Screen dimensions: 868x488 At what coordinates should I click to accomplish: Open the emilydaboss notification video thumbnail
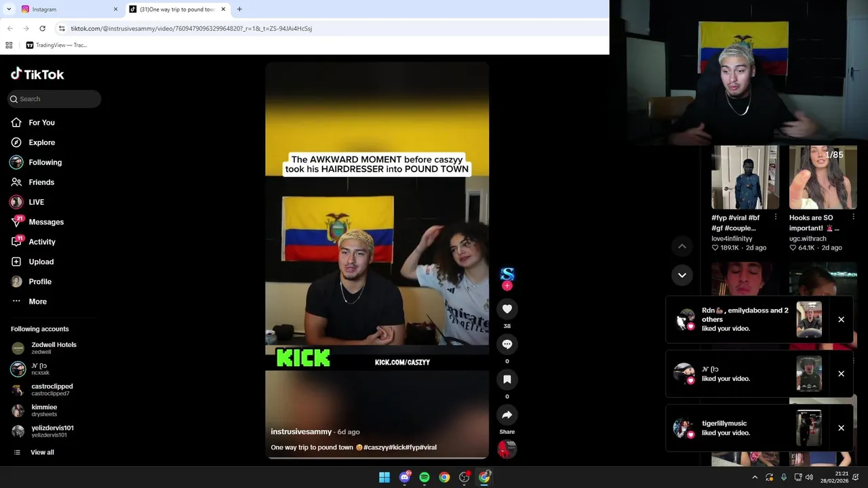tap(809, 319)
